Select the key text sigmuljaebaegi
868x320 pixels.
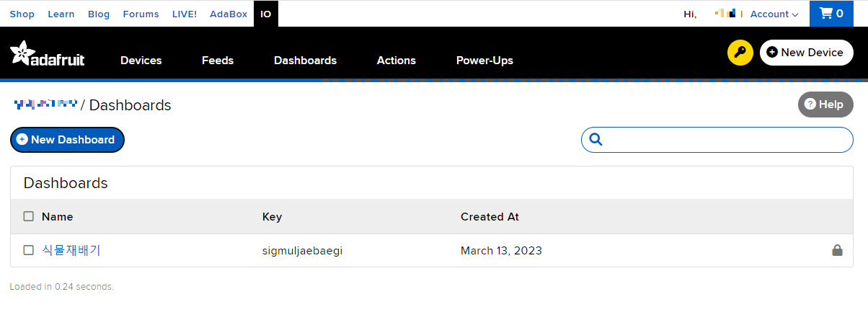pyautogui.click(x=301, y=251)
